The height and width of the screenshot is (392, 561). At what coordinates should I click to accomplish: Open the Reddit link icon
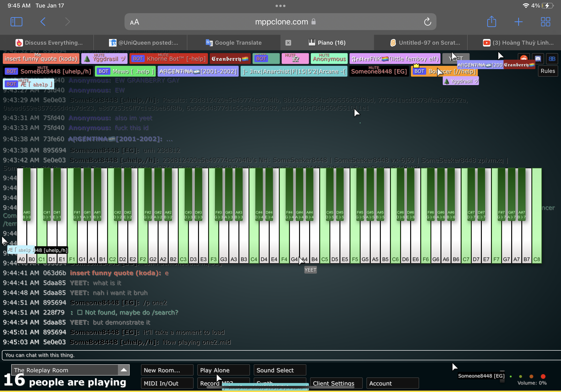click(x=523, y=59)
